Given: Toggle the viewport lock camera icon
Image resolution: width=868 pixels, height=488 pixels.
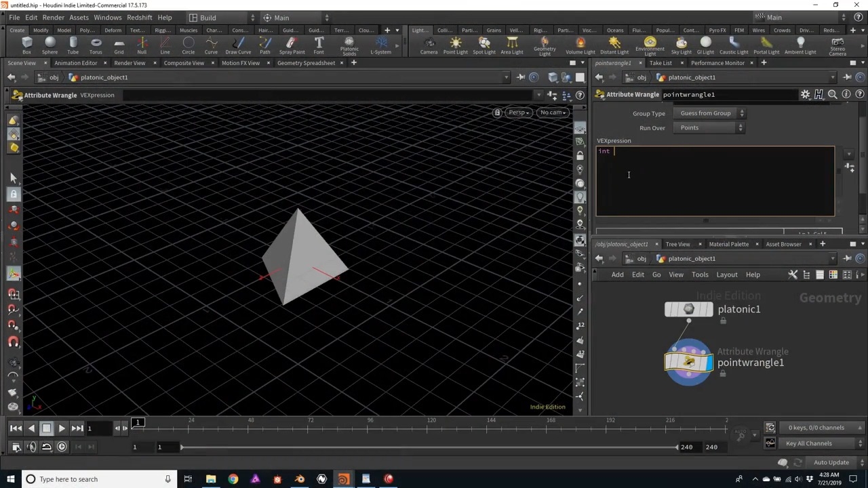Looking at the screenshot, I should point(497,113).
